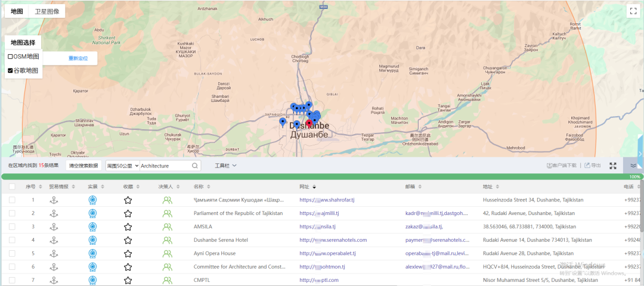Star the AMSILA result
Screen dimensions: 644x286
128,227
